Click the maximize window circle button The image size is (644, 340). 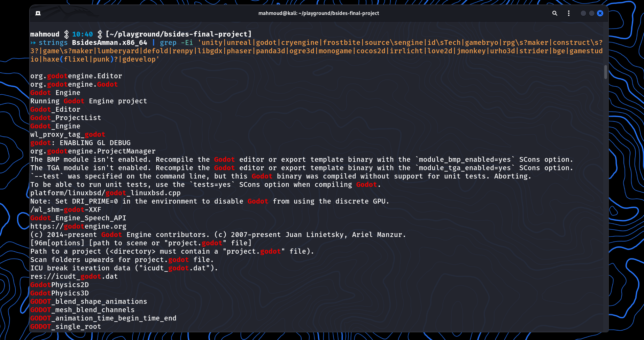(592, 13)
